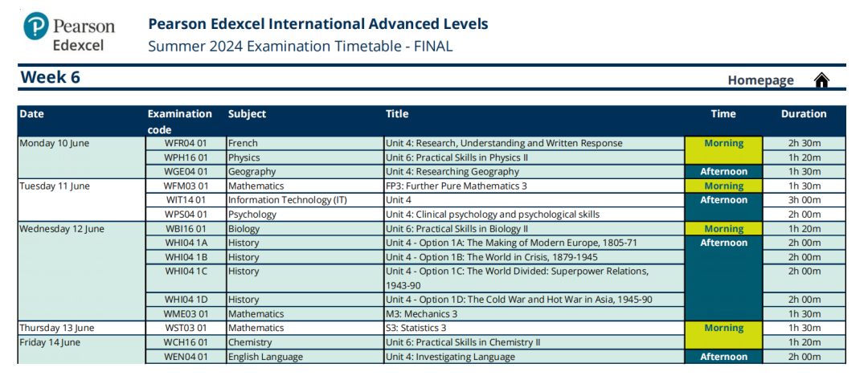Click exam code WEN04 01
Image resolution: width=868 pixels, height=380 pixels.
(x=186, y=357)
